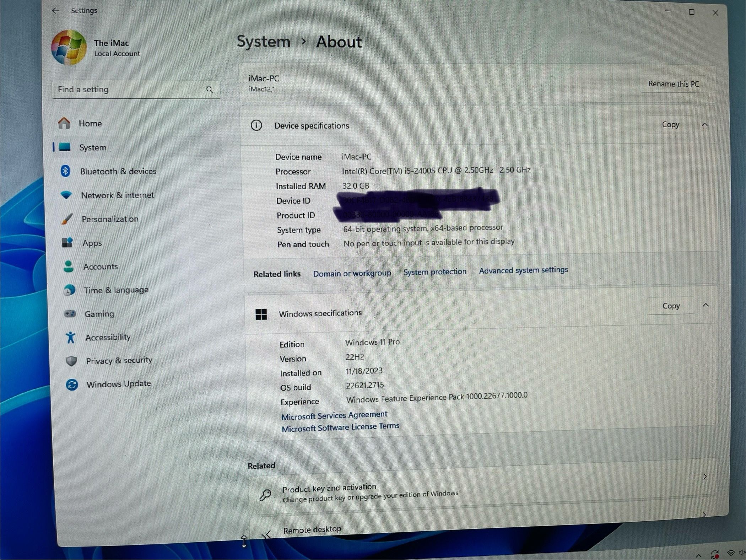Collapse the Windows specifications section
746x560 pixels.
click(x=706, y=305)
